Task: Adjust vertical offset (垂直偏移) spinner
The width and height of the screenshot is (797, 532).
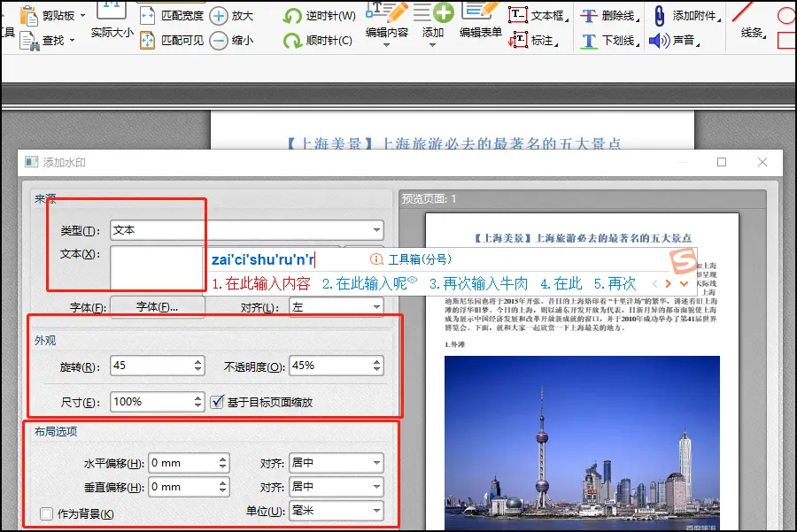Action: pos(222,487)
